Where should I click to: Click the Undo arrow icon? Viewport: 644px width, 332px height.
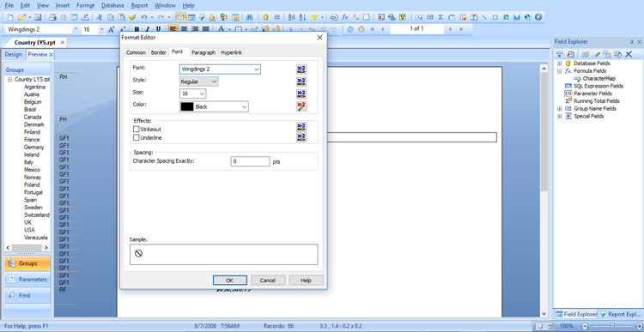[x=143, y=17]
